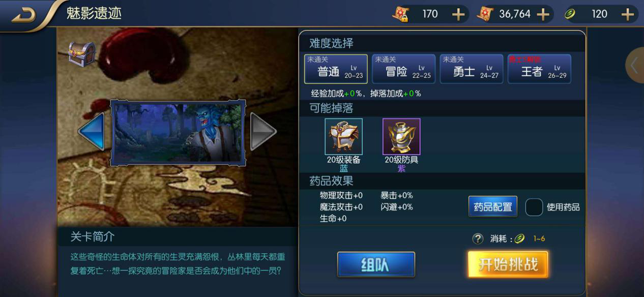Tap the back arrow icon beside 魅影遗迹
This screenshot has height=297, width=644.
24,15
